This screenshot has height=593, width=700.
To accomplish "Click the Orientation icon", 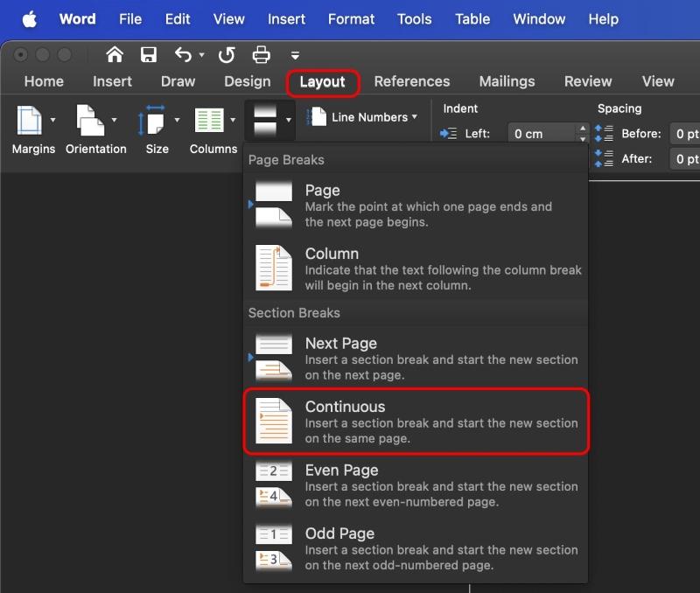I will (x=90, y=120).
